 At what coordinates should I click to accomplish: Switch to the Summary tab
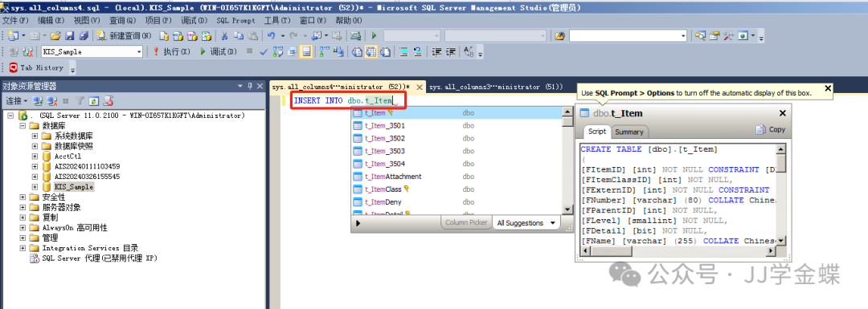click(x=628, y=132)
